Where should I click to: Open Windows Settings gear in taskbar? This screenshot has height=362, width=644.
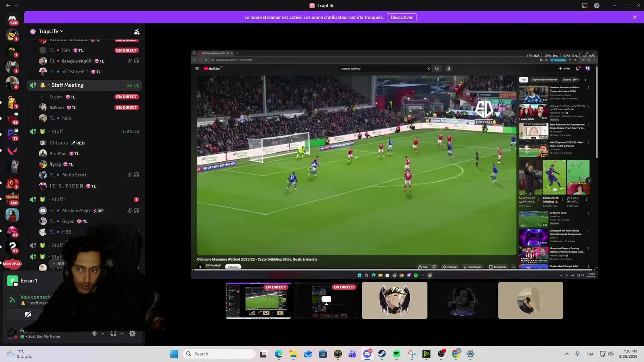pyautogui.click(x=470, y=354)
